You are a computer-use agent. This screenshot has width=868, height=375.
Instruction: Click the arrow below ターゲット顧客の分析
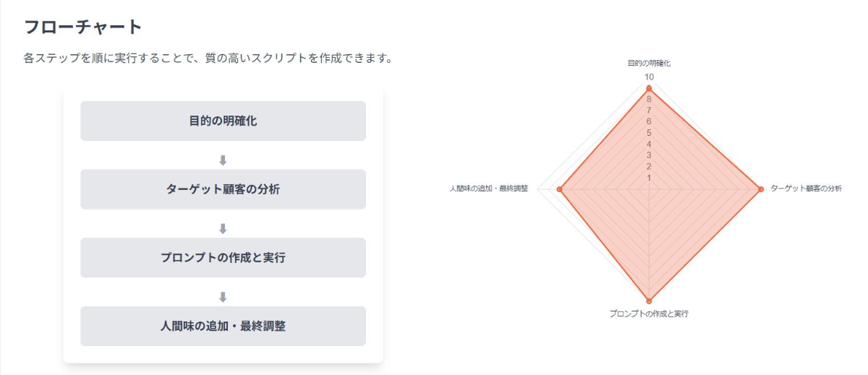point(223,229)
